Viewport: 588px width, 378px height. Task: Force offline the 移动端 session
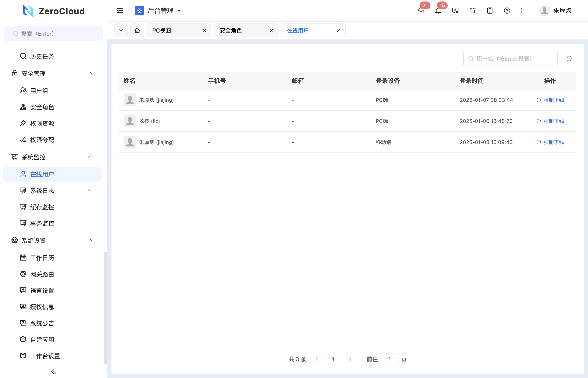550,142
